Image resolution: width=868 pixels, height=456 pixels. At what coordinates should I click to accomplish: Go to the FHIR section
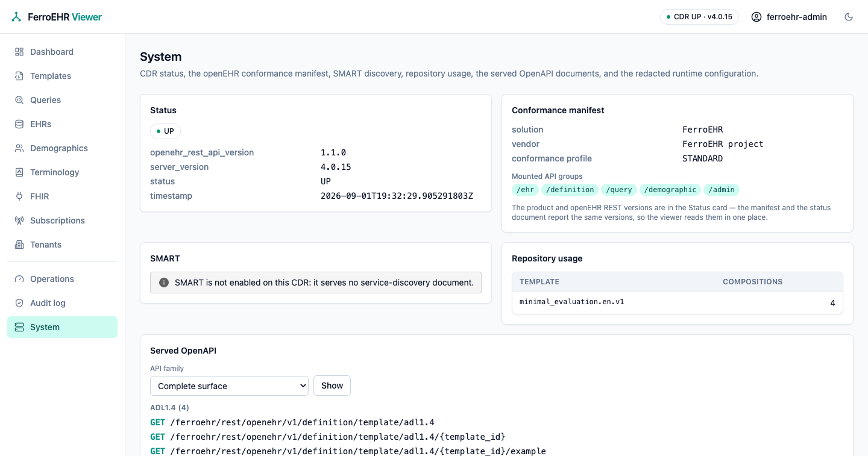[62, 196]
